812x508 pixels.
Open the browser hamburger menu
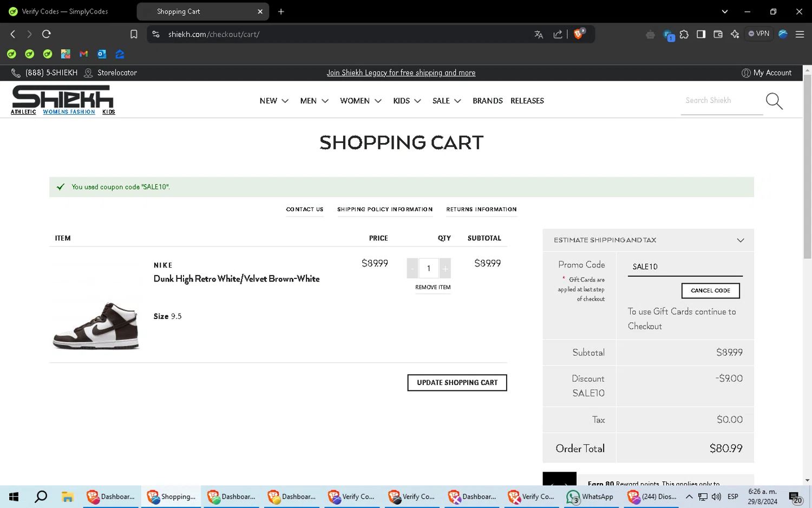pos(800,34)
